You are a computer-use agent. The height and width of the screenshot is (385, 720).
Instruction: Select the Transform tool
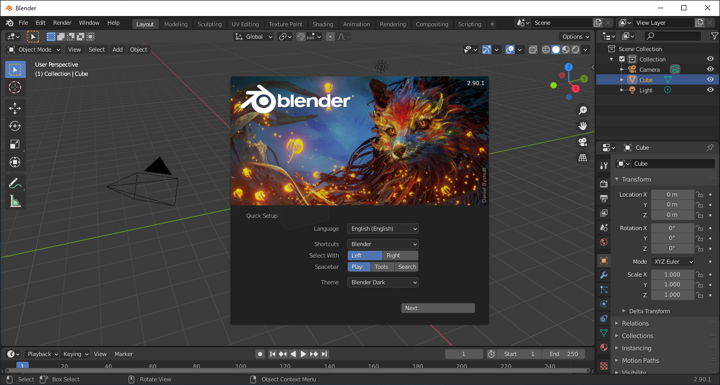15,162
